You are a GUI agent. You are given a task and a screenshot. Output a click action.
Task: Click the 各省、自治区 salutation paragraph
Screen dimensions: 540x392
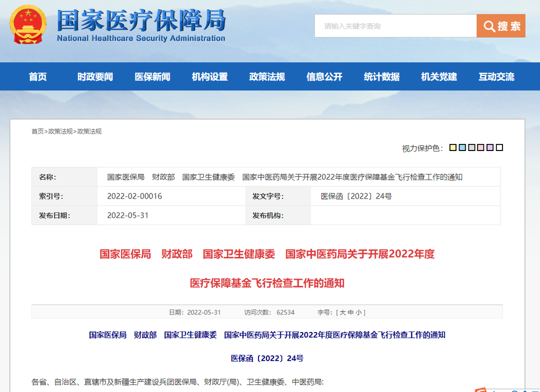[177, 381]
